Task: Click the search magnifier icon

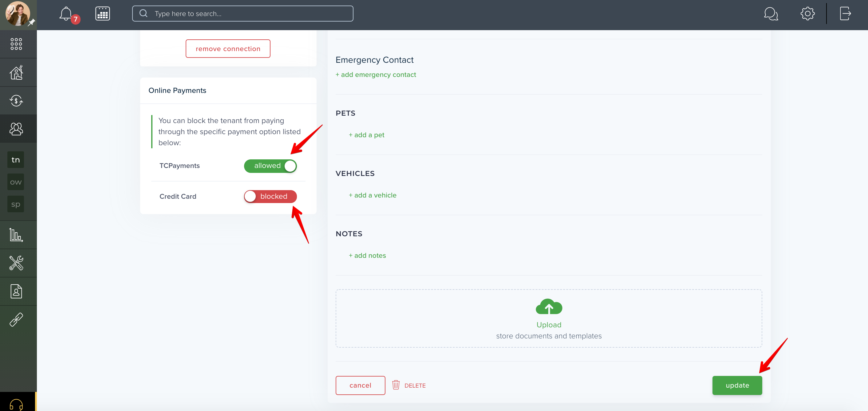Action: pyautogui.click(x=144, y=14)
